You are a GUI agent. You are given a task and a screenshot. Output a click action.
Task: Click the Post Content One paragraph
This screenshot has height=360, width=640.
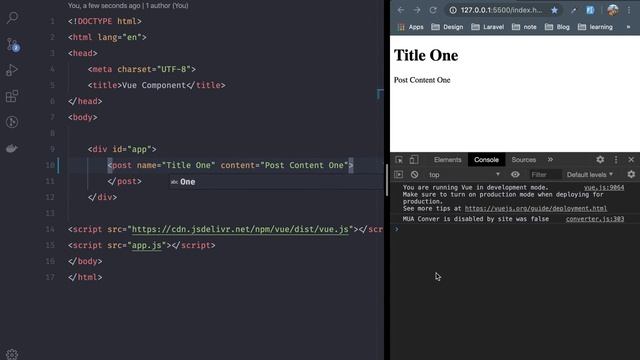tap(422, 80)
